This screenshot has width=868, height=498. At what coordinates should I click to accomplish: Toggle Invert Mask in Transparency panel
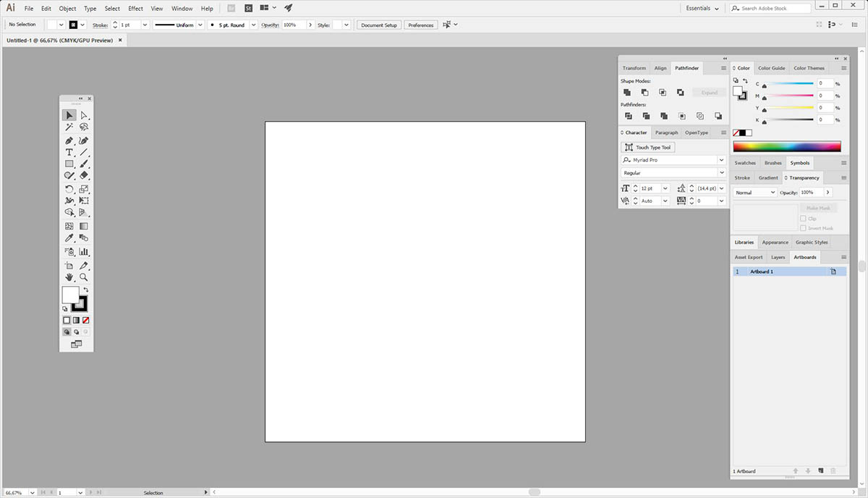click(x=803, y=228)
